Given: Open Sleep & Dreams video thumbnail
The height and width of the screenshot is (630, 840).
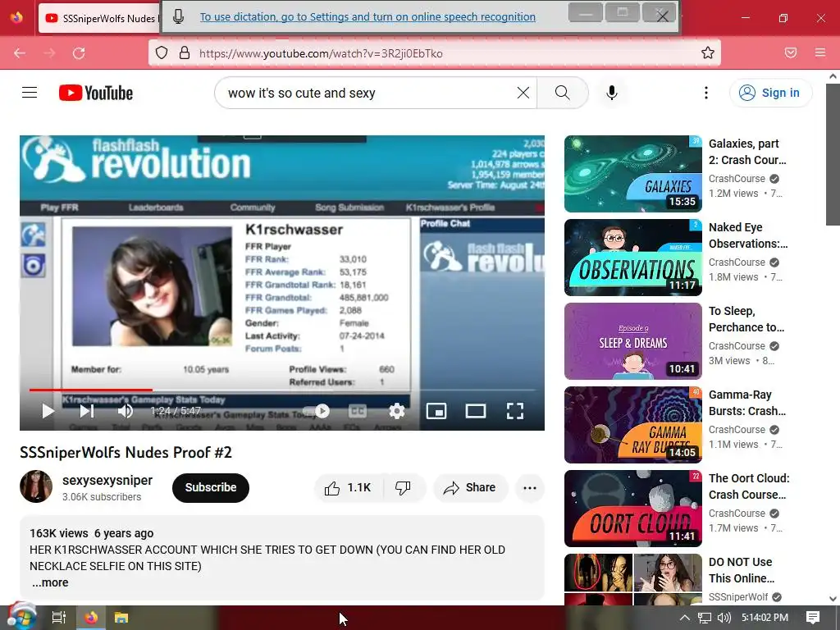Looking at the screenshot, I should (x=633, y=341).
